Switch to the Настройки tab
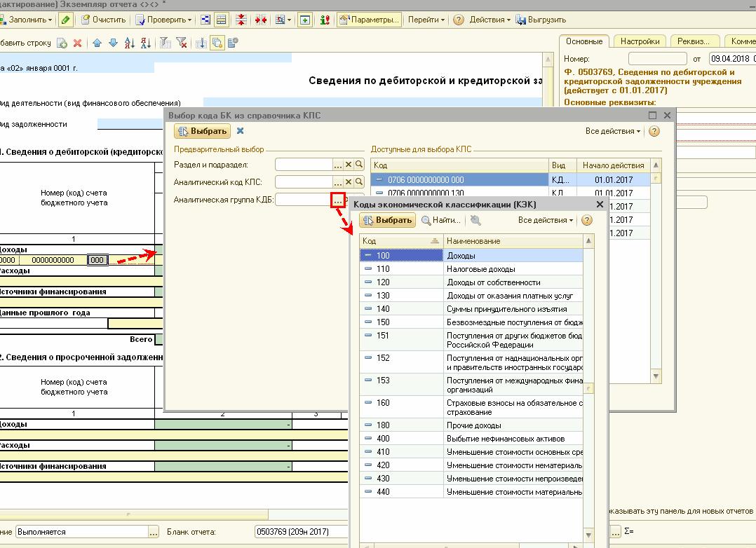 (x=640, y=41)
